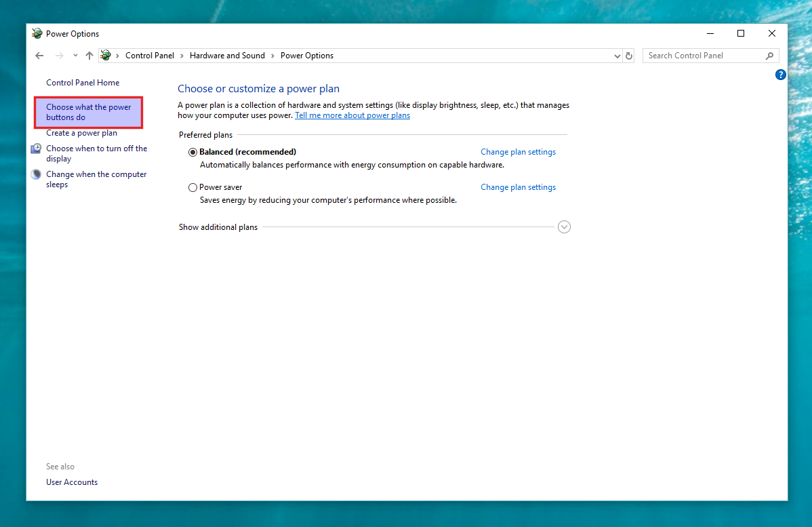Viewport: 812px width, 527px height.
Task: Select the Power saver plan
Action: [192, 188]
